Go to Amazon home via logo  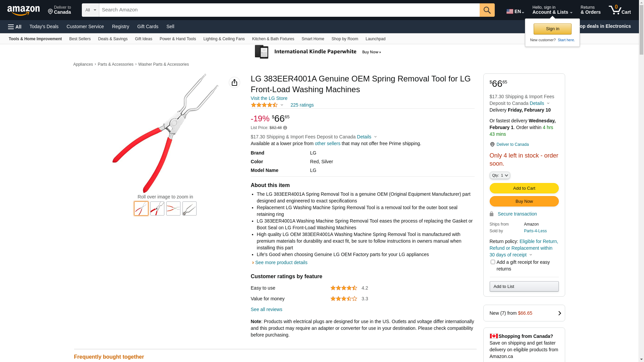pyautogui.click(x=23, y=10)
